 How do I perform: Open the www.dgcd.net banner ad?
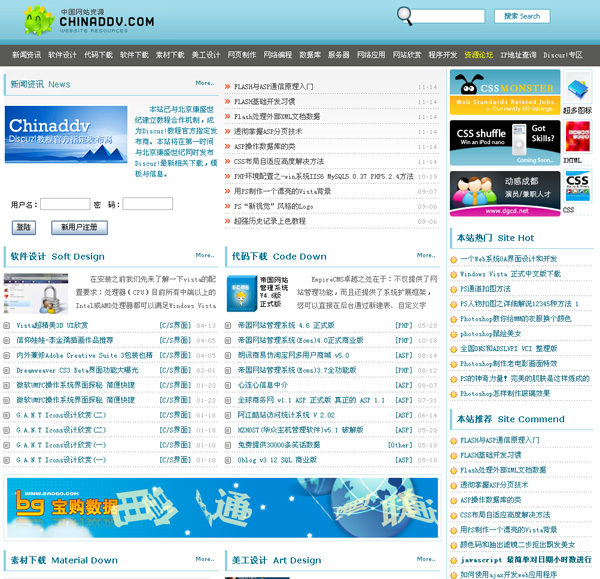(x=505, y=193)
